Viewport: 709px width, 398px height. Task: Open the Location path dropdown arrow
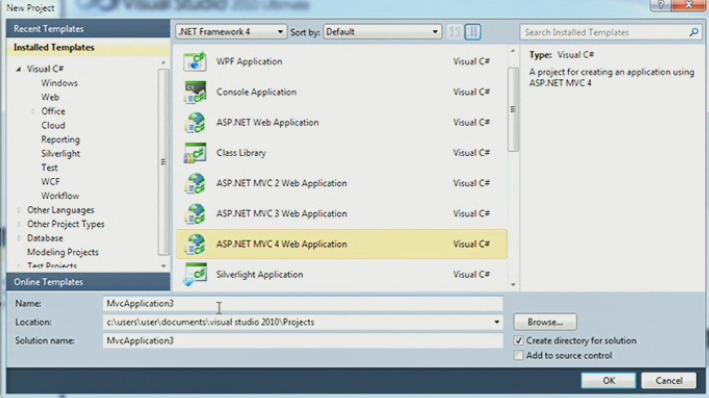coord(496,322)
